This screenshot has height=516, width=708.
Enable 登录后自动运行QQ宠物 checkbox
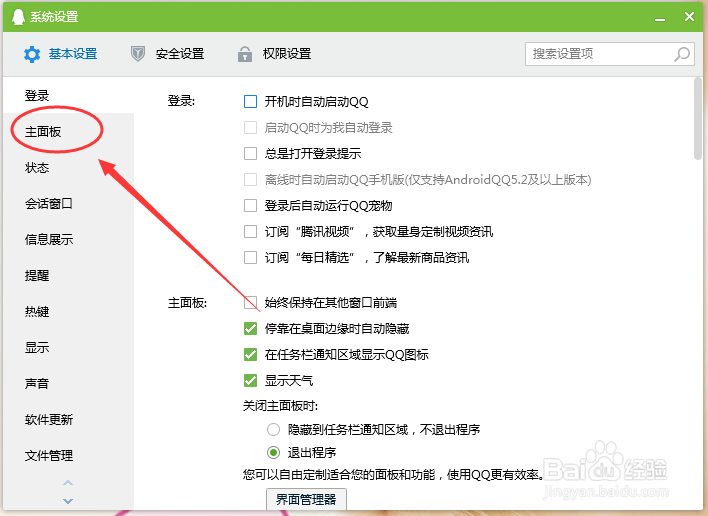coord(251,206)
